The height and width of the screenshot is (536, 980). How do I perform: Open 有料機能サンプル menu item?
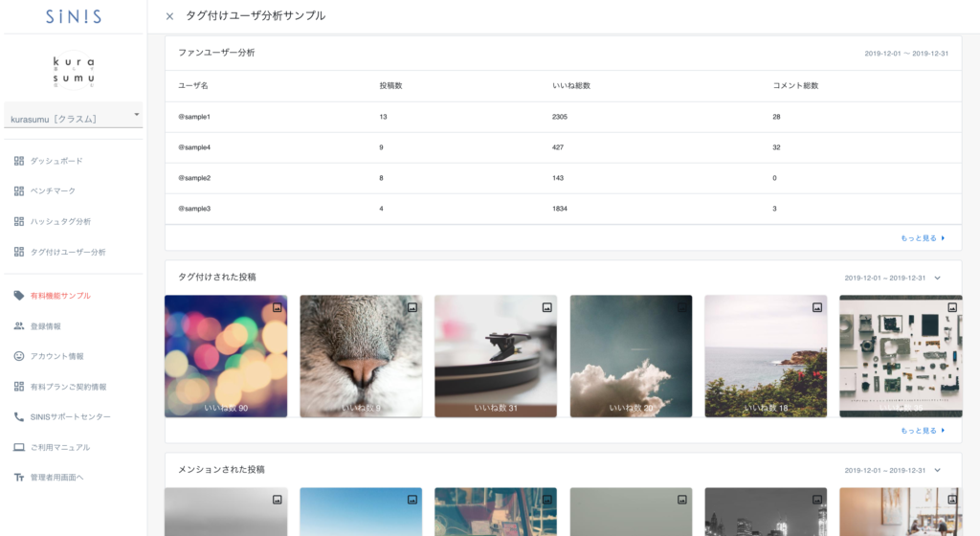(x=60, y=296)
